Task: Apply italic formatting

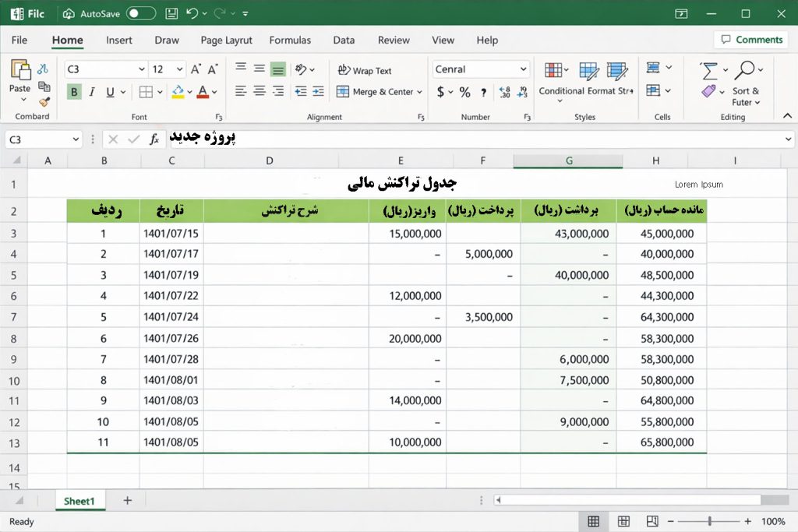Action: coord(92,92)
